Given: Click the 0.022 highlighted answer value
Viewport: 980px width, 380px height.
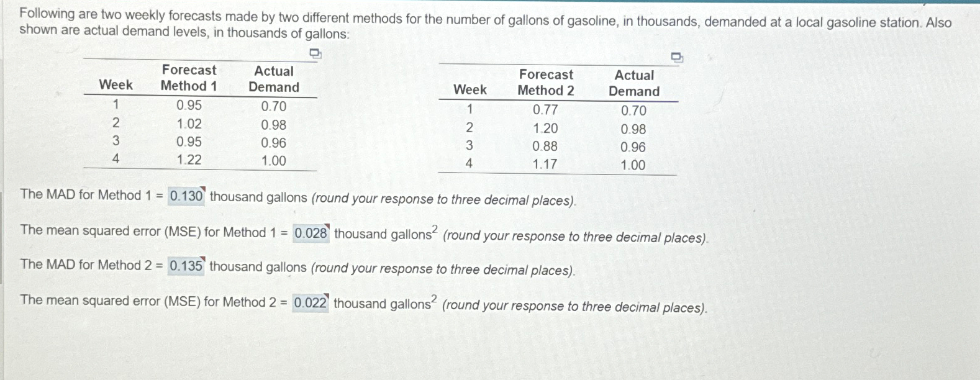Looking at the screenshot, I should [x=309, y=302].
